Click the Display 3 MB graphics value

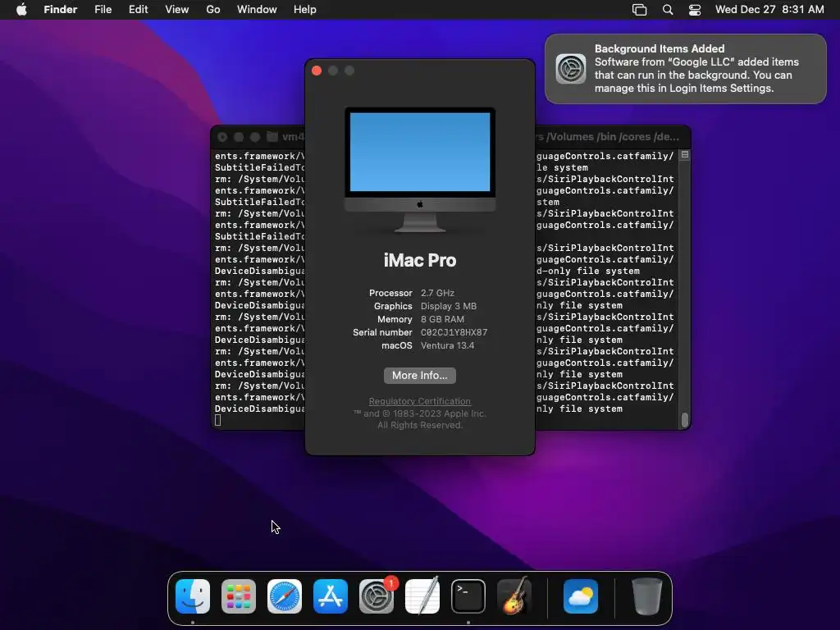click(x=449, y=306)
